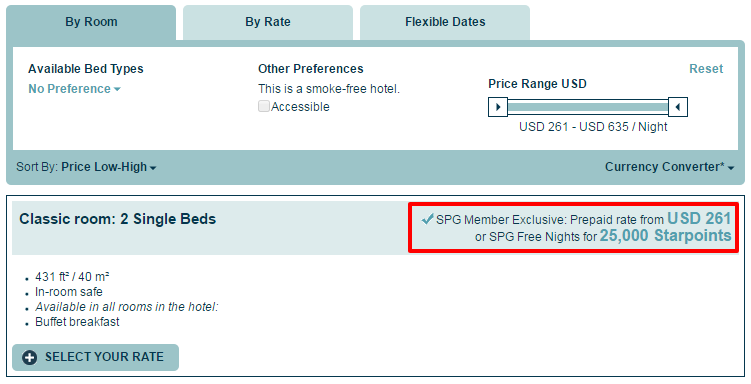This screenshot has height=384, width=751.
Task: Click the 25,000 Starpoints free nights link
Action: pos(665,236)
